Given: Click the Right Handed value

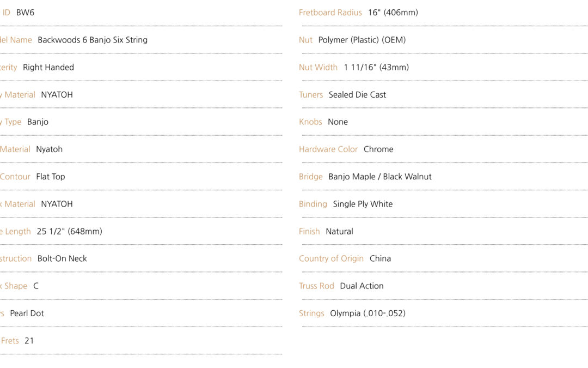Looking at the screenshot, I should 48,67.
